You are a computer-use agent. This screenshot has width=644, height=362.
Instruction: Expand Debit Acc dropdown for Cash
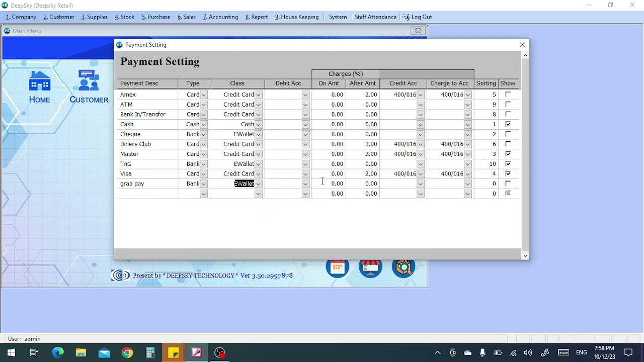305,124
